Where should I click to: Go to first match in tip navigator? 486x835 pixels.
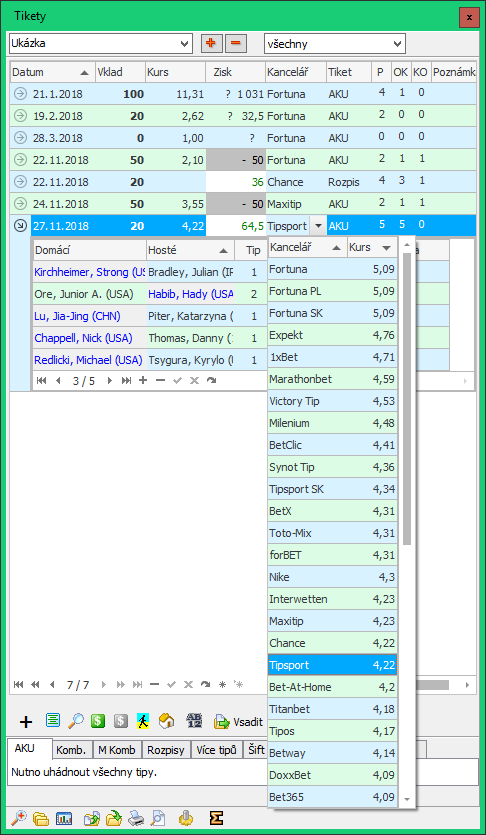[x=41, y=380]
